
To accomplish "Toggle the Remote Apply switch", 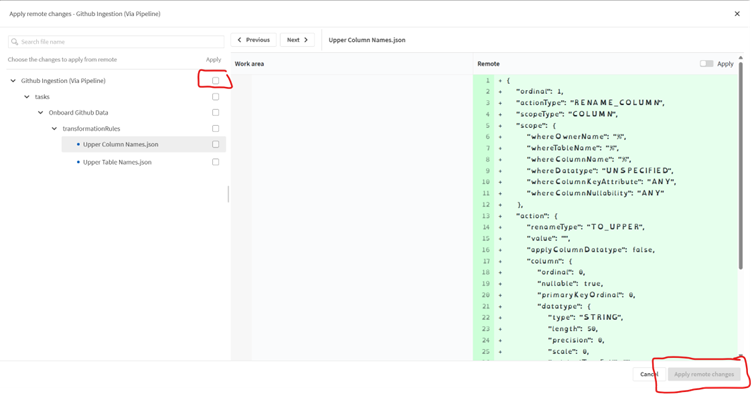I will 706,64.
